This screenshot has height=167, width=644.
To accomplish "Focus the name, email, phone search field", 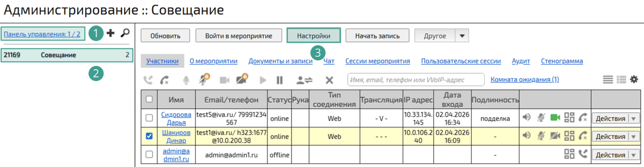I will pos(416,79).
